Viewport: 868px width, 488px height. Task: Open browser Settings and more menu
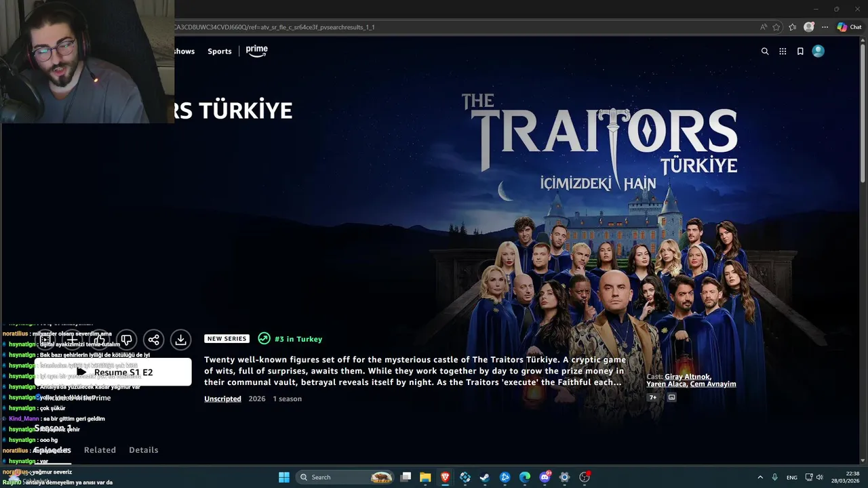[825, 27]
